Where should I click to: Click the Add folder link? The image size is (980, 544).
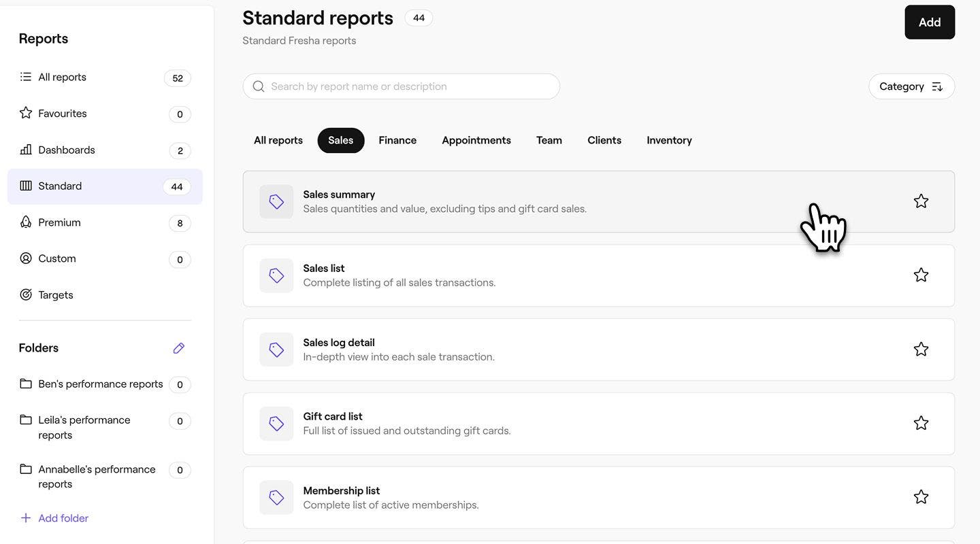point(63,518)
